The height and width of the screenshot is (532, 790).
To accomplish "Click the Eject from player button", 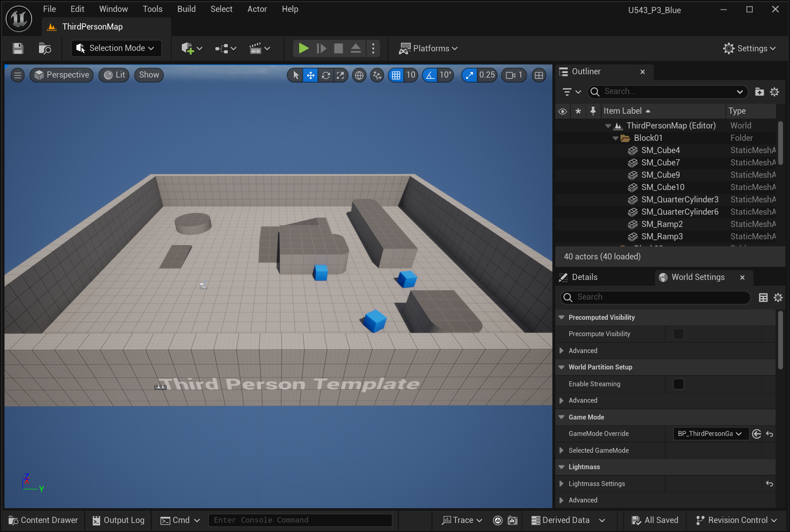I will click(356, 48).
